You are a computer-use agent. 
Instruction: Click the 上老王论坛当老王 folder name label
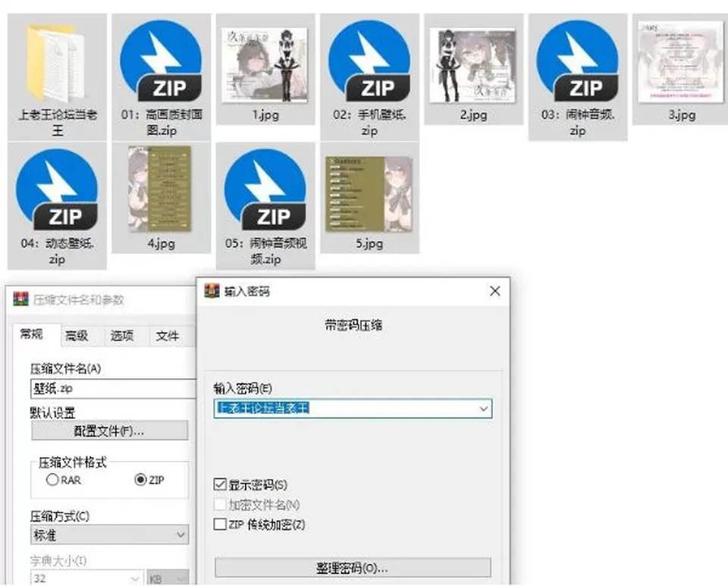(57, 123)
